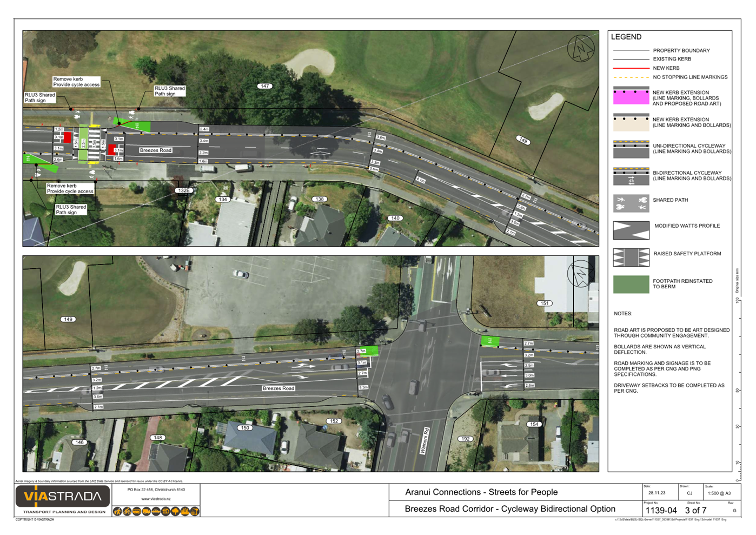
Task: Select the Raised Safety Platform legend symbol
Action: coord(631,257)
